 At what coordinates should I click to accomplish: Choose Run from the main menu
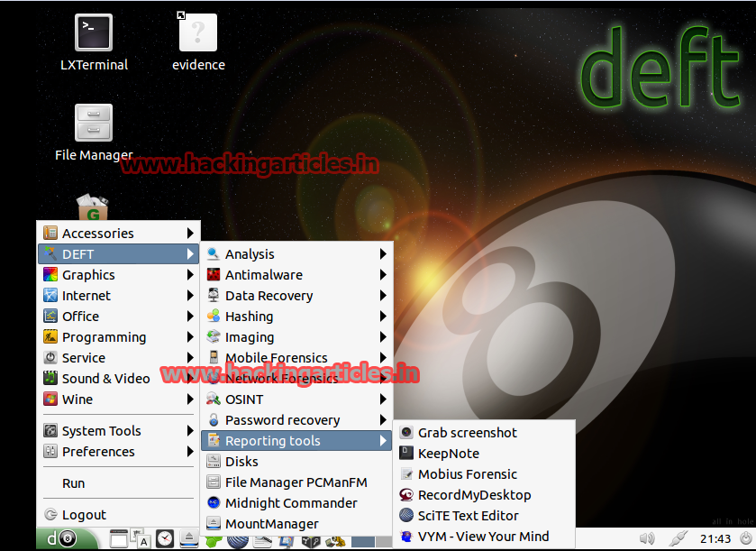pyautogui.click(x=119, y=483)
